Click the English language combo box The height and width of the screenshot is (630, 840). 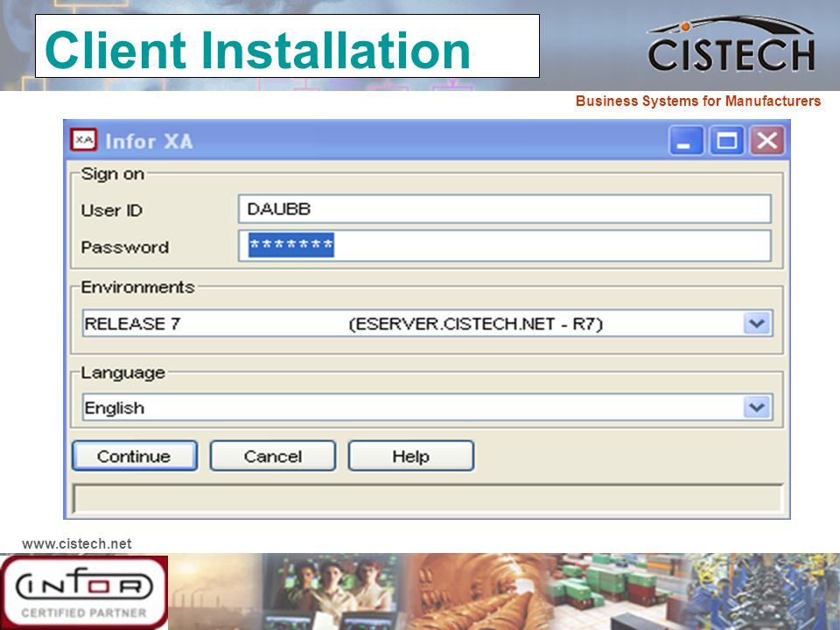pyautogui.click(x=427, y=407)
